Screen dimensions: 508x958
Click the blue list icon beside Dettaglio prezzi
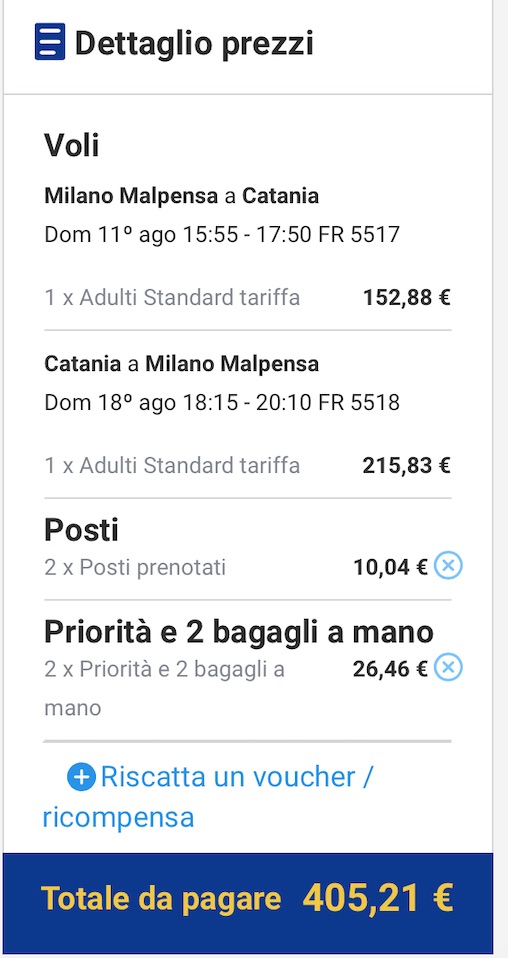[50, 42]
